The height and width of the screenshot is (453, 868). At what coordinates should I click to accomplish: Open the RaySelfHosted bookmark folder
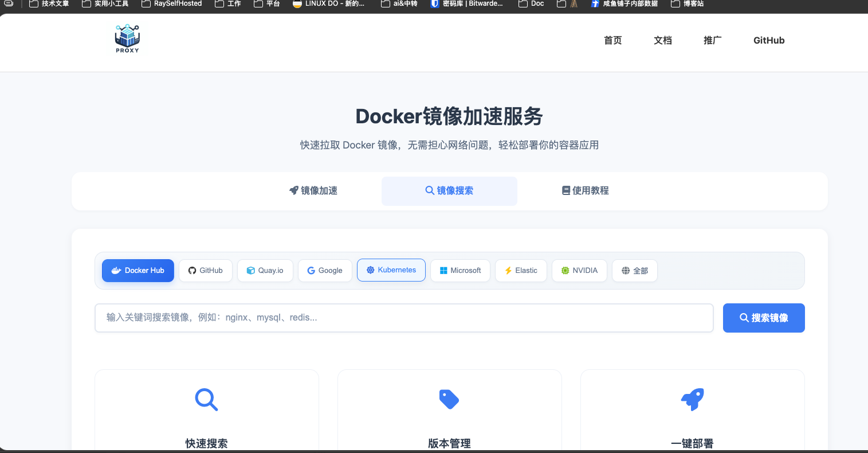point(171,4)
